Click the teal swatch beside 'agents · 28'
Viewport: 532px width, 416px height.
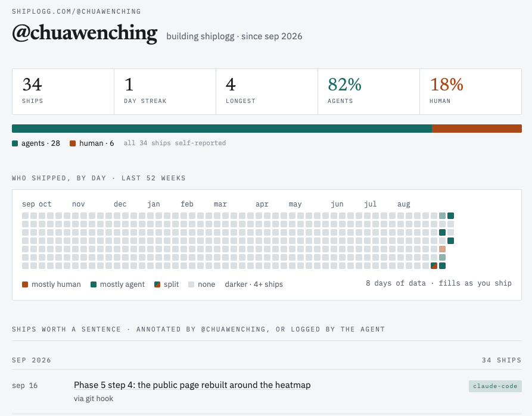15,143
